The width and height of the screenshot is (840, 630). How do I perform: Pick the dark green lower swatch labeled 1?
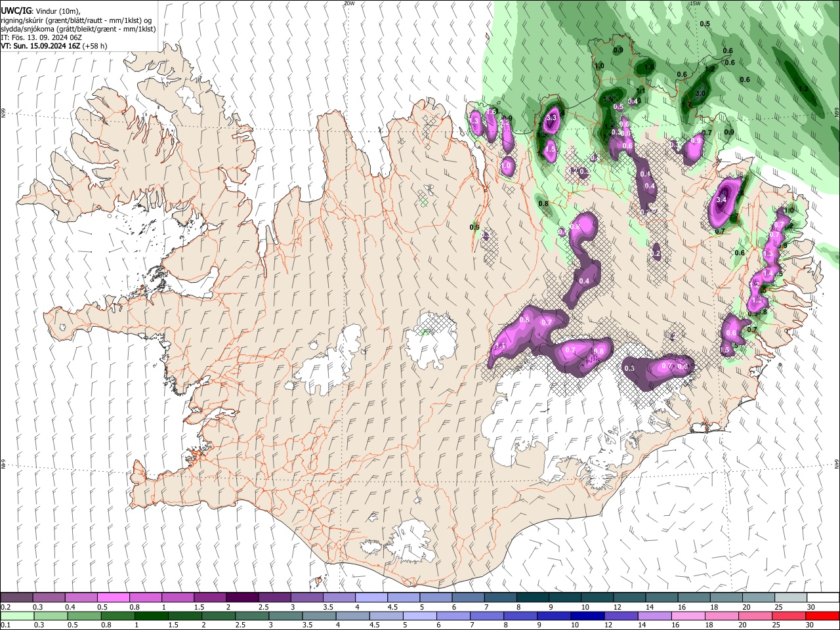151,616
